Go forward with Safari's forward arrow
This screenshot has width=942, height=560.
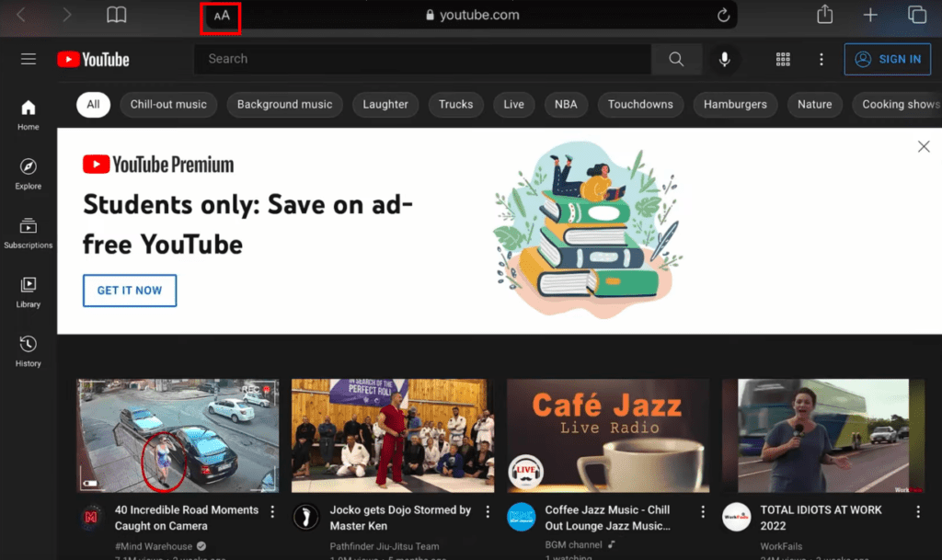point(66,15)
